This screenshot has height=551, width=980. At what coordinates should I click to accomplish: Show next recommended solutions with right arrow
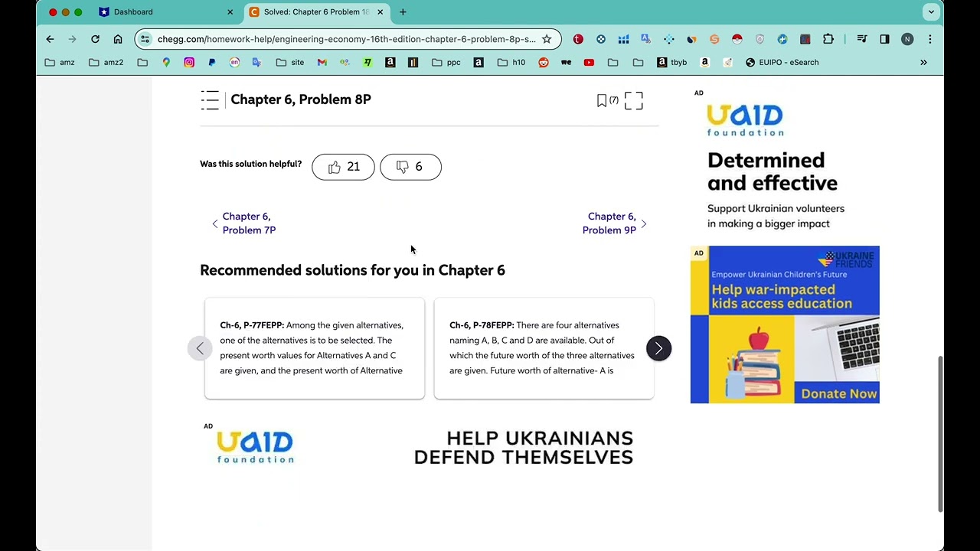tap(658, 348)
